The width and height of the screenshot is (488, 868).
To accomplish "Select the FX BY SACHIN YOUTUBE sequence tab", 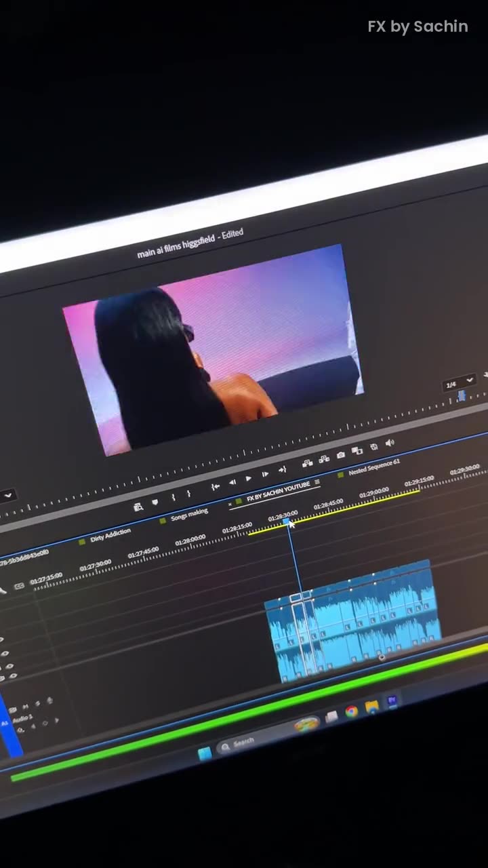I will (x=278, y=492).
